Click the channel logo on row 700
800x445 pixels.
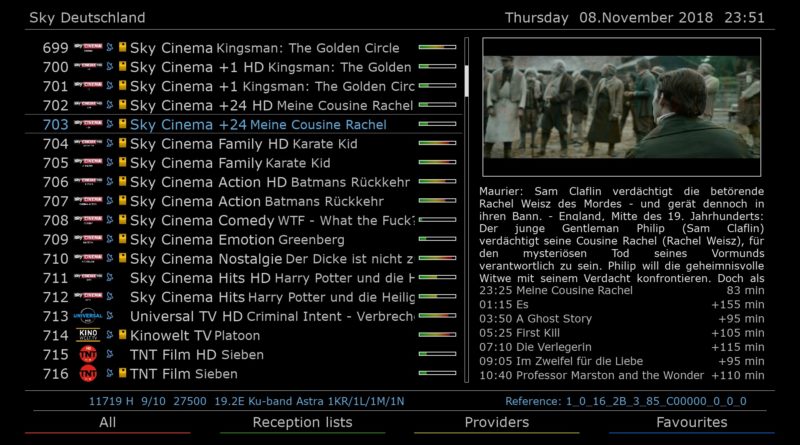pyautogui.click(x=88, y=67)
